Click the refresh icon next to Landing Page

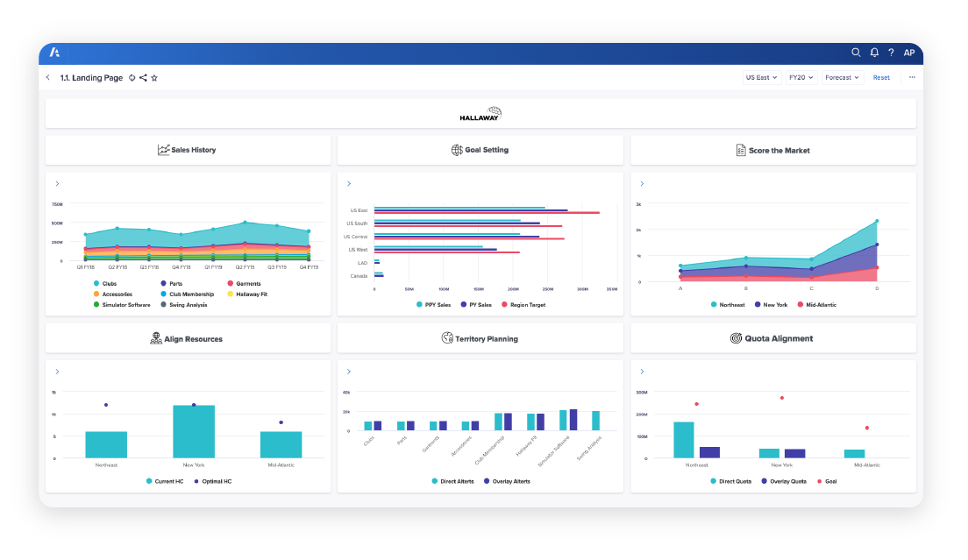pyautogui.click(x=132, y=78)
